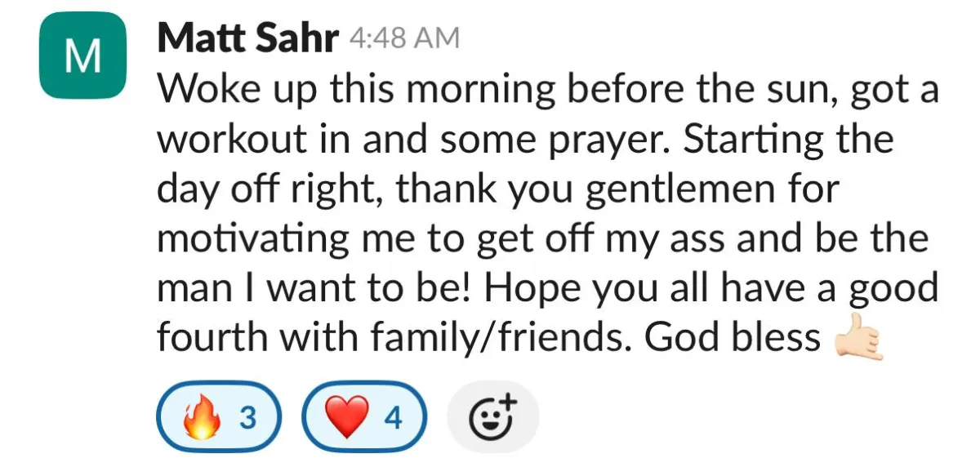Click the number 3 beside the fire reaction
Image resolution: width=980 pixels, height=467 pixels.
pos(247,418)
